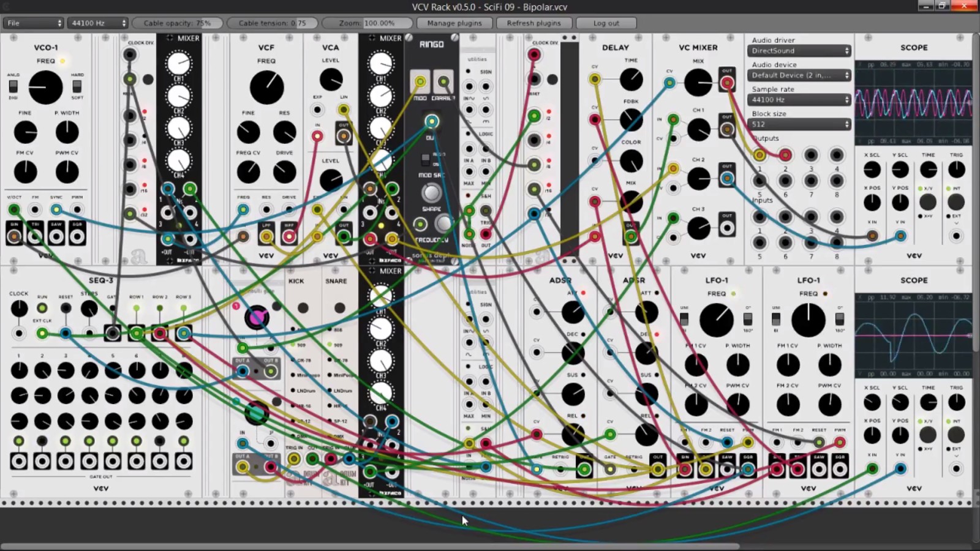Click the VC MIXER MIX knob
Screen dimensions: 980x551
pos(698,82)
